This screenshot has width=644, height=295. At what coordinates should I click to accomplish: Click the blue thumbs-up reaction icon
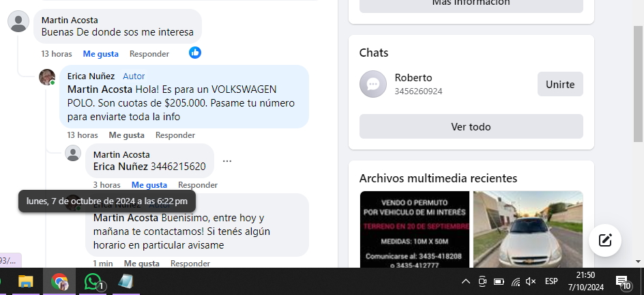195,53
